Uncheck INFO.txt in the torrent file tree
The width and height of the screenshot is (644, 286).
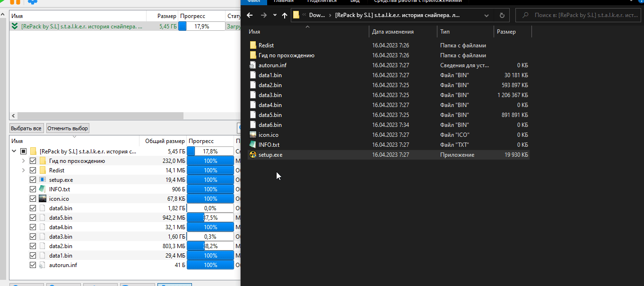pos(33,189)
